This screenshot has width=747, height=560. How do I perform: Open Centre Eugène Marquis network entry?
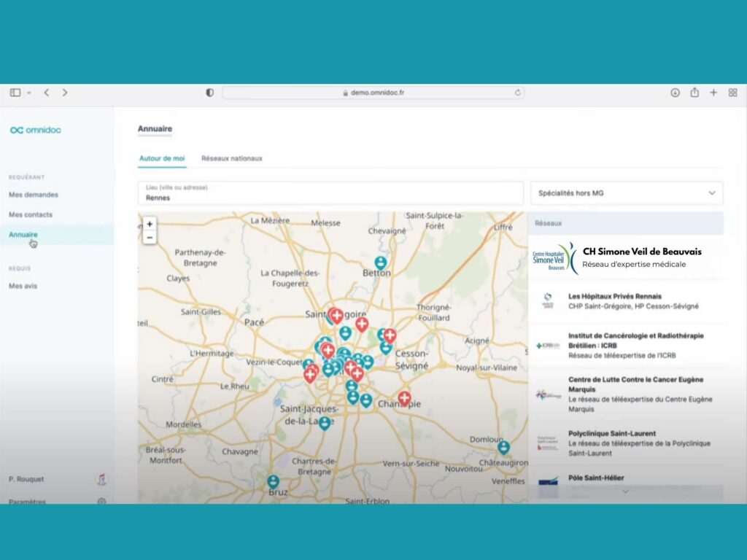point(625,394)
